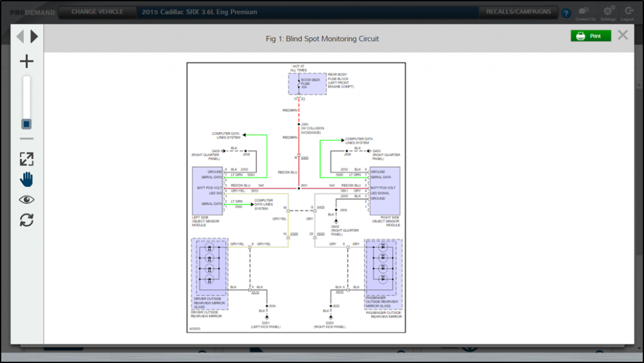Close the diagram viewer with X
This screenshot has width=644, height=363.
[623, 35]
